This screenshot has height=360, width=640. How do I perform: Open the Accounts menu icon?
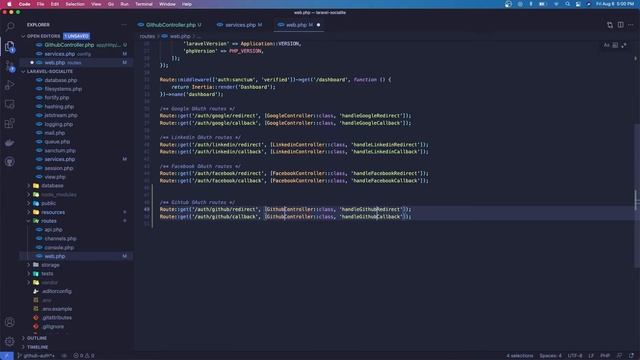point(9,322)
